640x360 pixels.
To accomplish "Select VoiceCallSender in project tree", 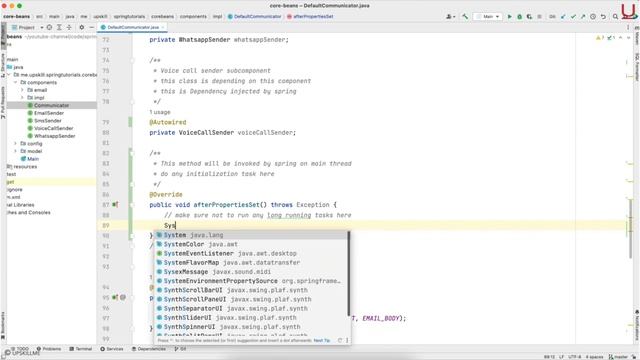I will 53,129.
